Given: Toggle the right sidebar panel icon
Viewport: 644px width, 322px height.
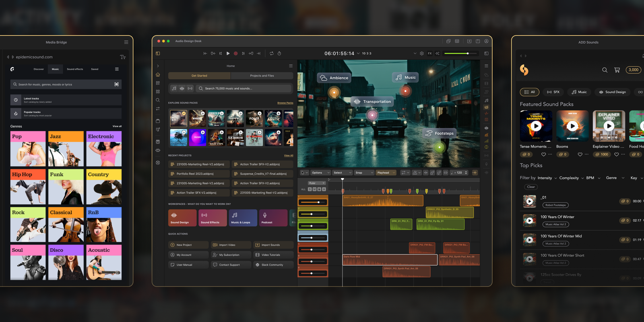Looking at the screenshot, I should pyautogui.click(x=486, y=53).
